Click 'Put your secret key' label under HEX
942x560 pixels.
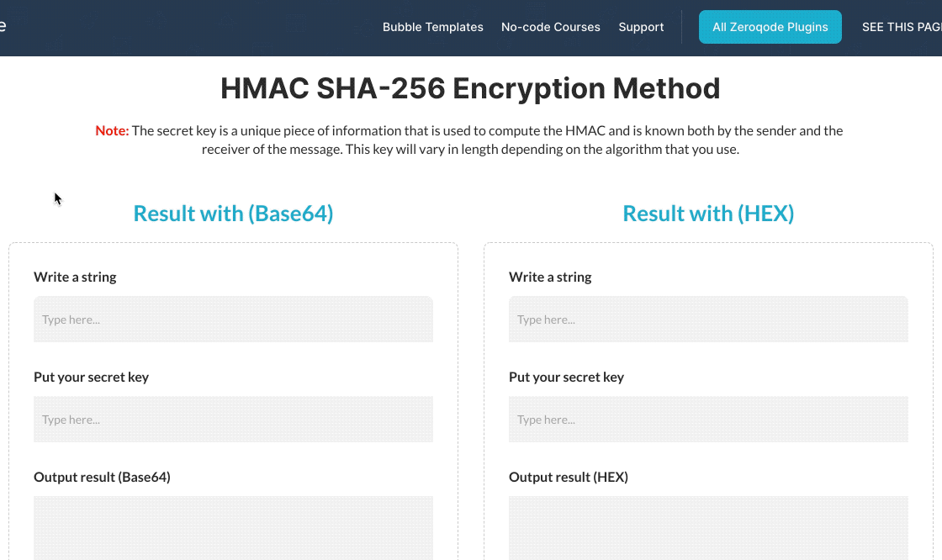tap(566, 377)
